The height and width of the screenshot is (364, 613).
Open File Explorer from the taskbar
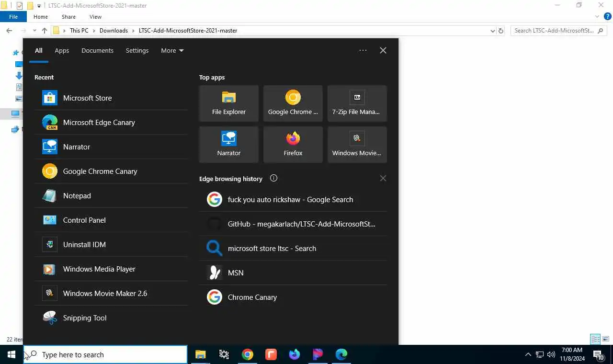tap(200, 354)
